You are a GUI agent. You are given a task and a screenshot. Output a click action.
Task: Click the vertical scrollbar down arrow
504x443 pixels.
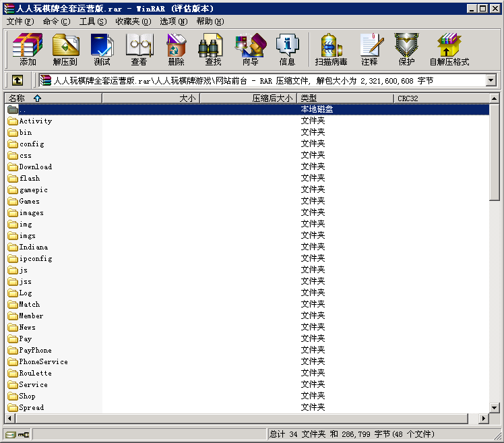(x=495, y=407)
